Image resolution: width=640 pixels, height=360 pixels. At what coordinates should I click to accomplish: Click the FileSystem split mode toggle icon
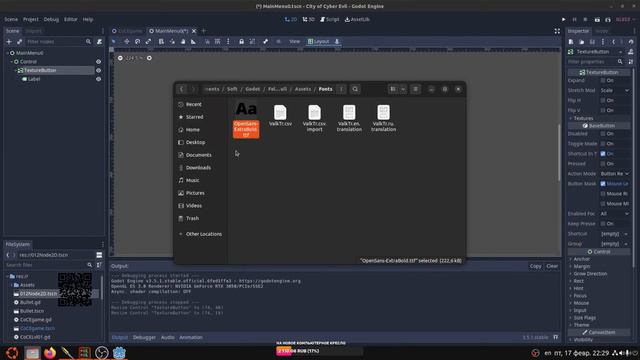99,255
